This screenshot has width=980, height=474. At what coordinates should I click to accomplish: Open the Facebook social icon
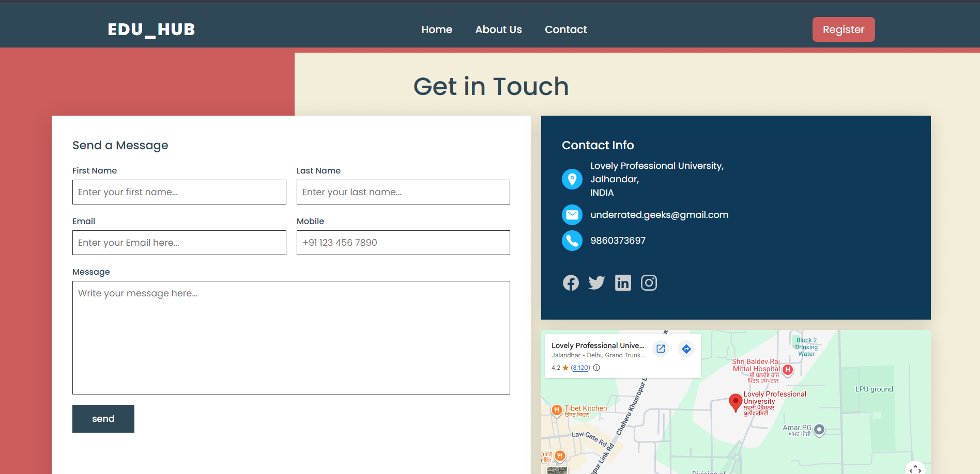(x=571, y=282)
